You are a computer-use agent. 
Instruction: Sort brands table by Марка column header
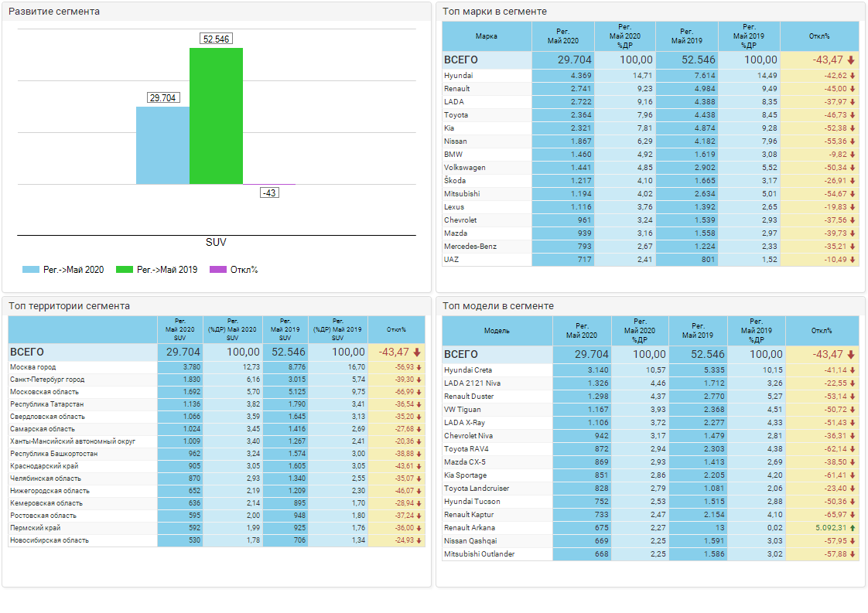(487, 36)
